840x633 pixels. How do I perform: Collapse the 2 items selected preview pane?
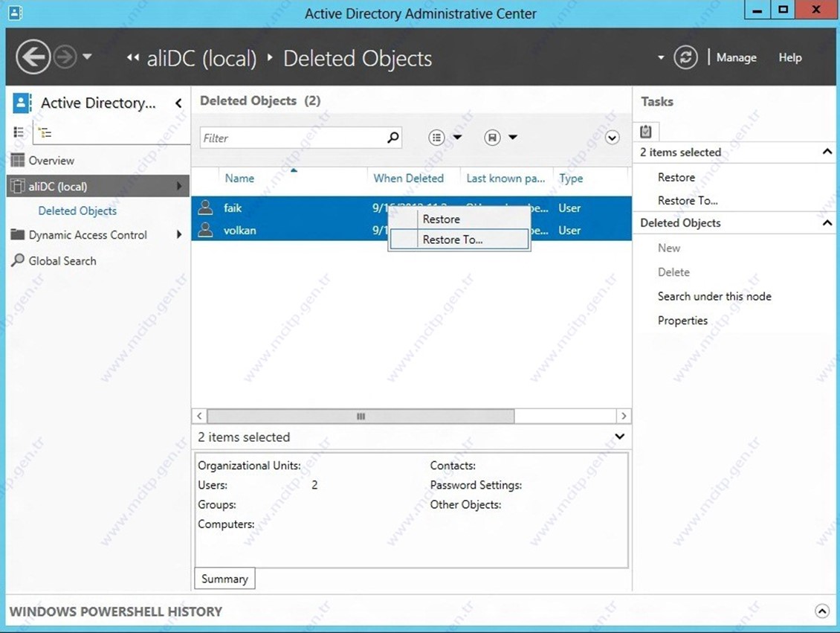[x=620, y=437]
